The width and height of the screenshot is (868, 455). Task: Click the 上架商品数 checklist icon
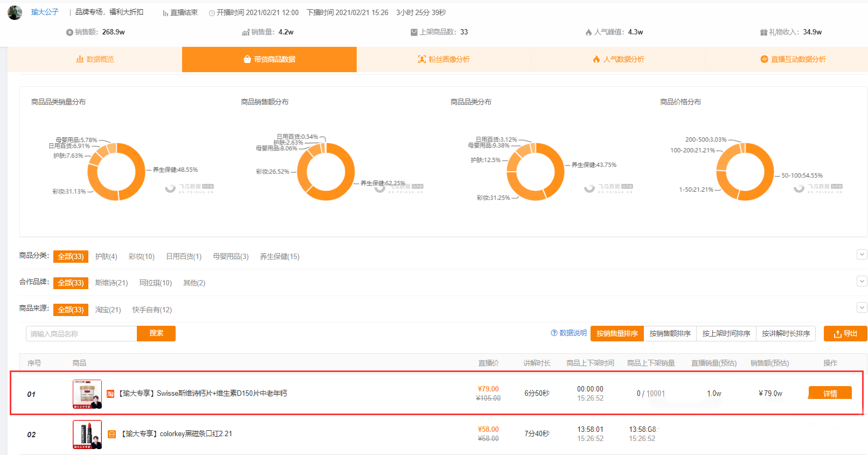414,32
